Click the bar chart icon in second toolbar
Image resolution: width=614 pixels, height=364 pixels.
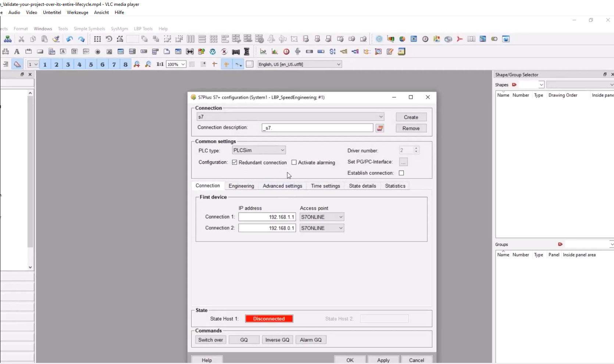click(x=275, y=51)
